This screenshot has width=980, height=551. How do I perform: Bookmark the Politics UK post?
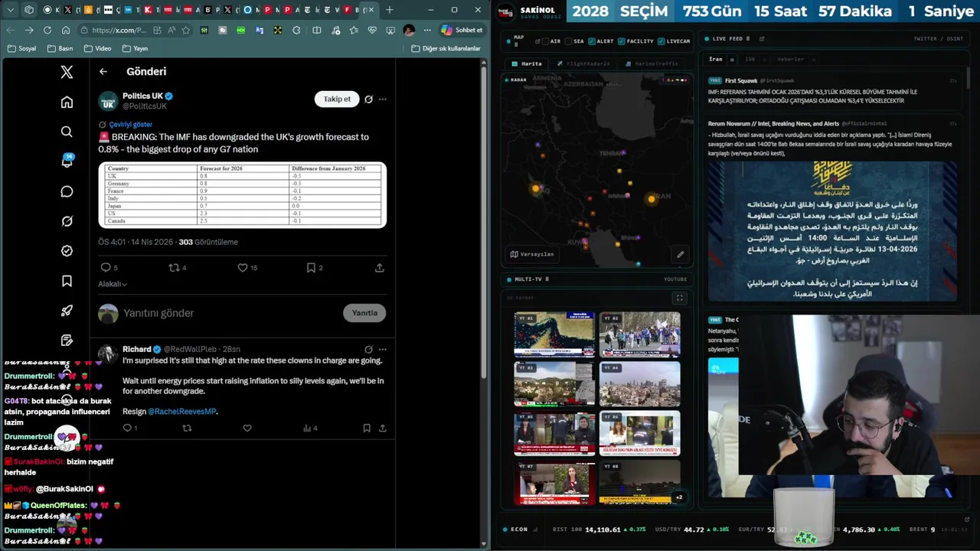click(x=311, y=268)
